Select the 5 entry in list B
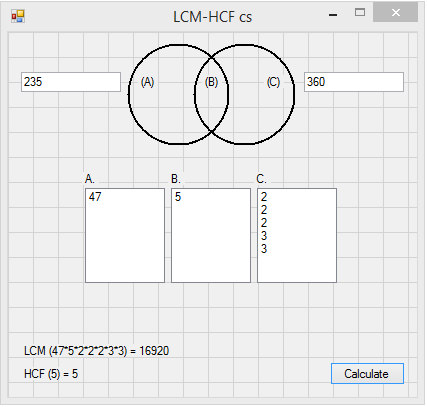427x407 pixels. pos(211,197)
